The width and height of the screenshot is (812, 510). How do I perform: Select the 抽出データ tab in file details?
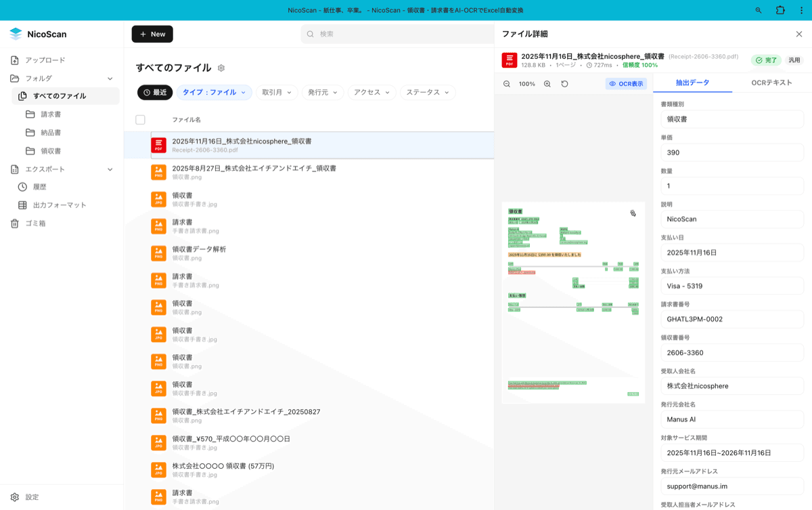click(x=692, y=84)
